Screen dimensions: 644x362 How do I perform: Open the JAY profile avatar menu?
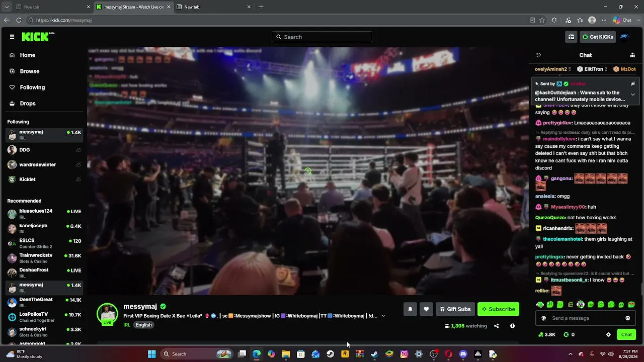pyautogui.click(x=624, y=37)
